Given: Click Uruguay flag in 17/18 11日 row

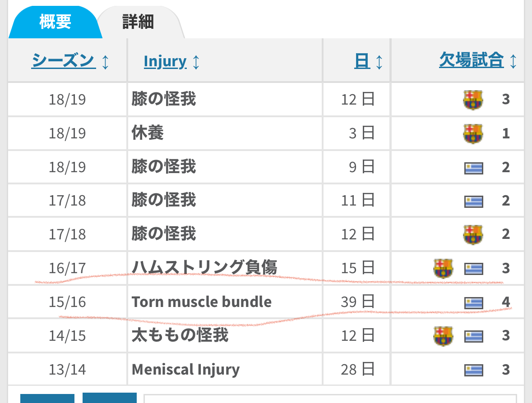Looking at the screenshot, I should (x=474, y=201).
